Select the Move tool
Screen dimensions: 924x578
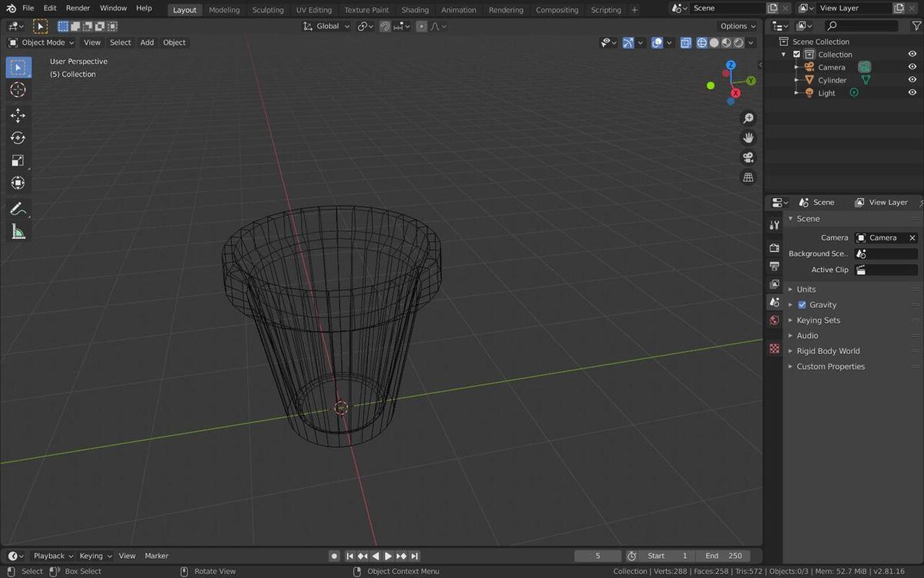18,116
